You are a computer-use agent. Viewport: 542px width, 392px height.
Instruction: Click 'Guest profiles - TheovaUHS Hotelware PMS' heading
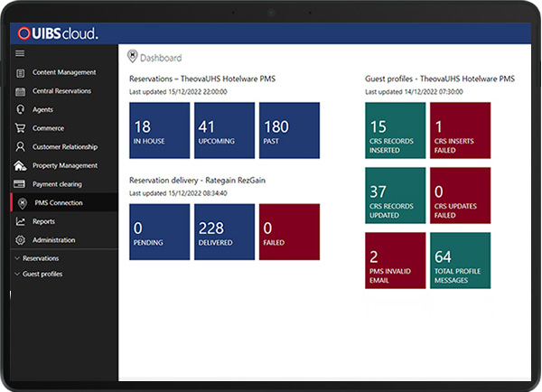tap(440, 79)
